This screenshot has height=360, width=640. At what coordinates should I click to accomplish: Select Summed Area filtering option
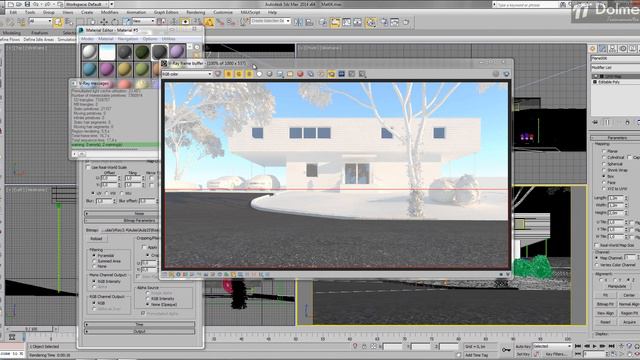(94, 261)
